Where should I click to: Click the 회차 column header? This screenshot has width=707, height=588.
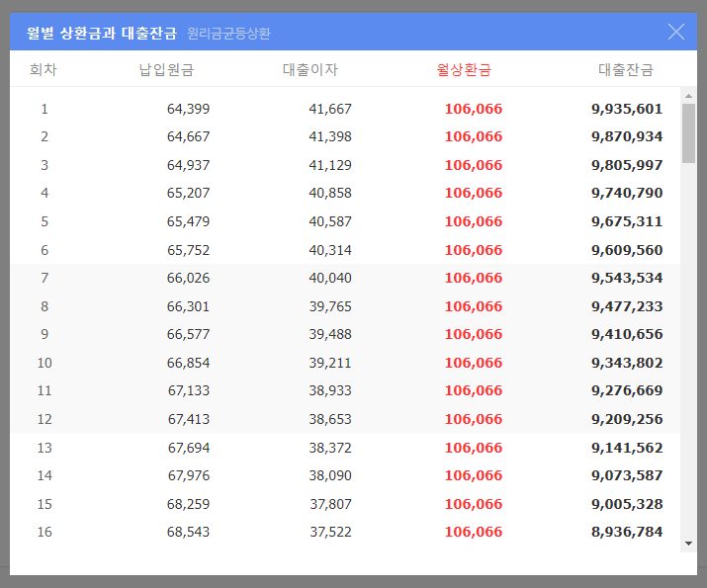pyautogui.click(x=44, y=69)
